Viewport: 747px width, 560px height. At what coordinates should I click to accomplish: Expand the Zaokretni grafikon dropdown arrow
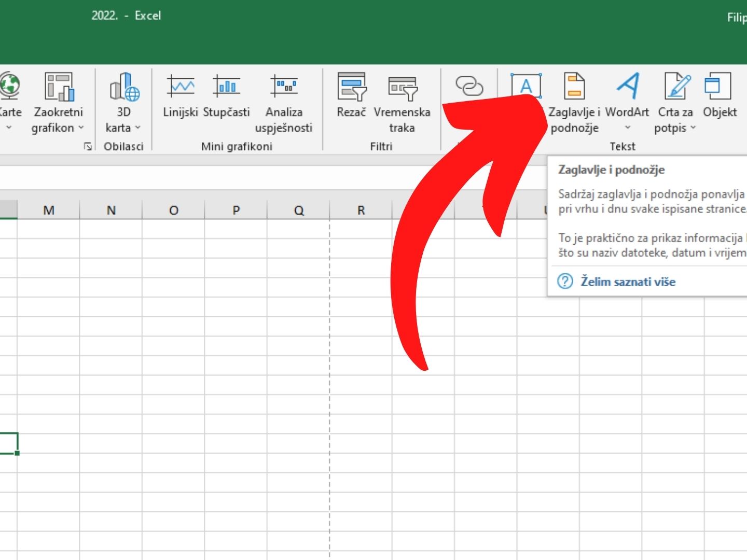click(x=81, y=128)
